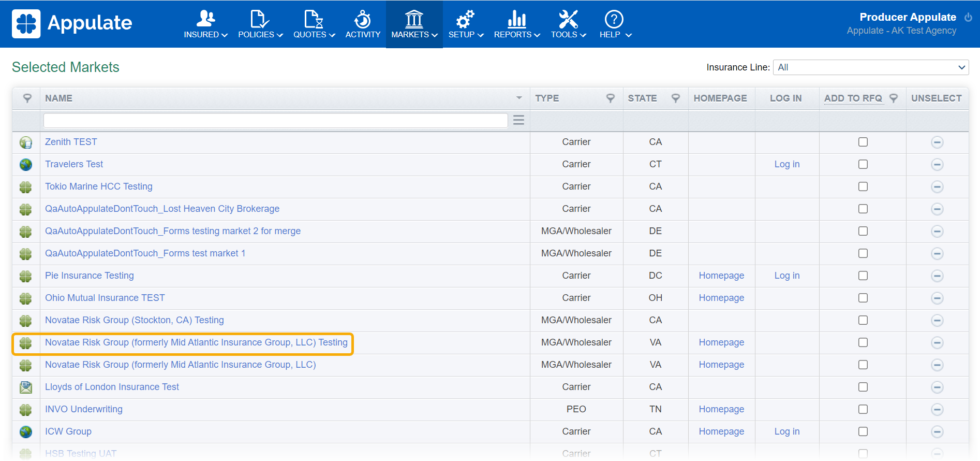980x461 pixels.
Task: Check Add to RFQ for Travelers Test
Action: tap(863, 164)
